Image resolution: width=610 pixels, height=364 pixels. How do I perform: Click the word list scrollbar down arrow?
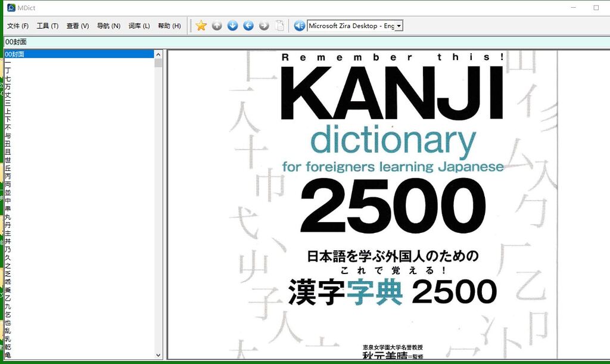(158, 354)
